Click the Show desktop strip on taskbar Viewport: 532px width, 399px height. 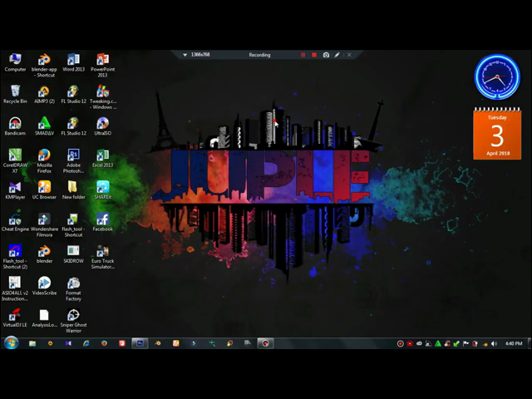click(x=530, y=343)
